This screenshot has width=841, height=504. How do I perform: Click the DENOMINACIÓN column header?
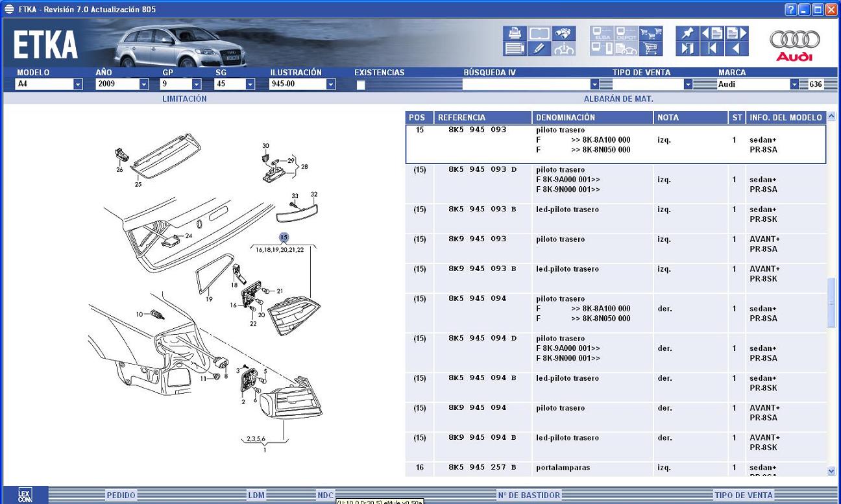(593, 117)
